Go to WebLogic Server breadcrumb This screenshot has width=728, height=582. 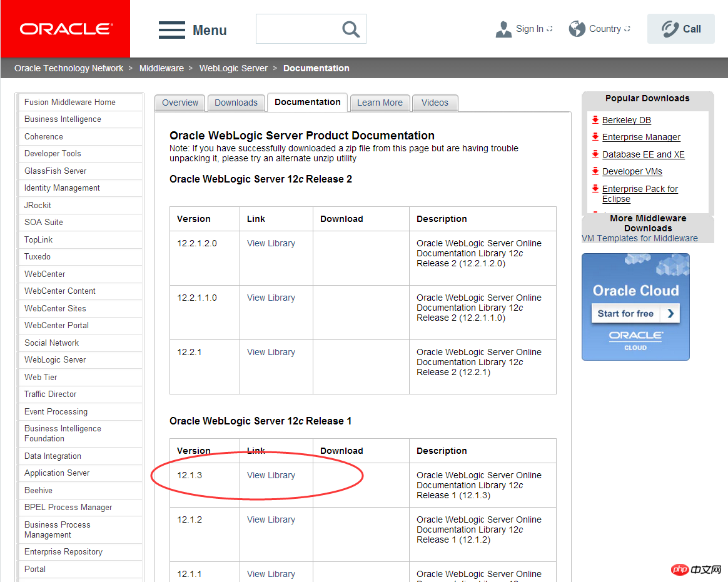(233, 68)
